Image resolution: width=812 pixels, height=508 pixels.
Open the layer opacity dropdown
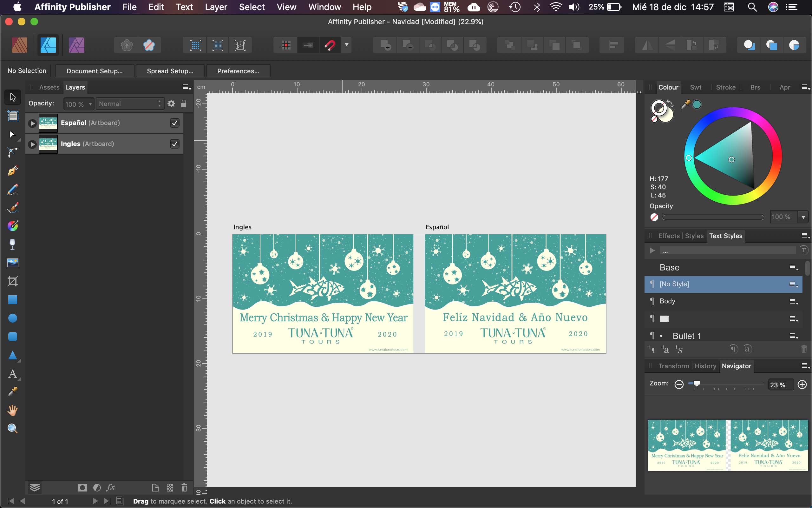(90, 104)
